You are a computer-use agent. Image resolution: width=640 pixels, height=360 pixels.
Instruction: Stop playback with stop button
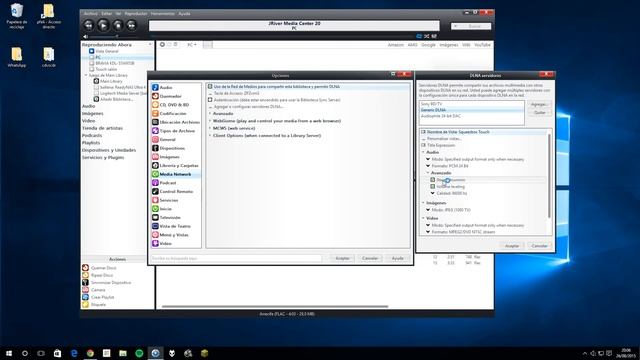[x=118, y=25]
